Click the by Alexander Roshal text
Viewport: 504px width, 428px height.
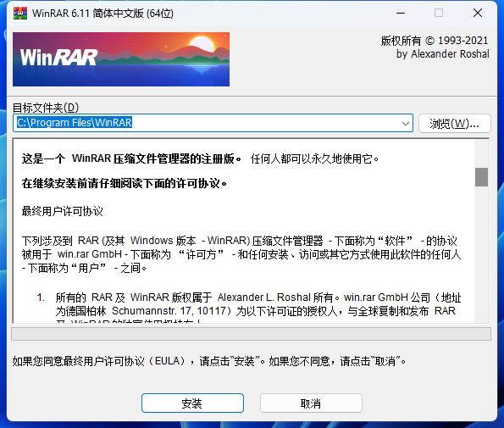[443, 54]
